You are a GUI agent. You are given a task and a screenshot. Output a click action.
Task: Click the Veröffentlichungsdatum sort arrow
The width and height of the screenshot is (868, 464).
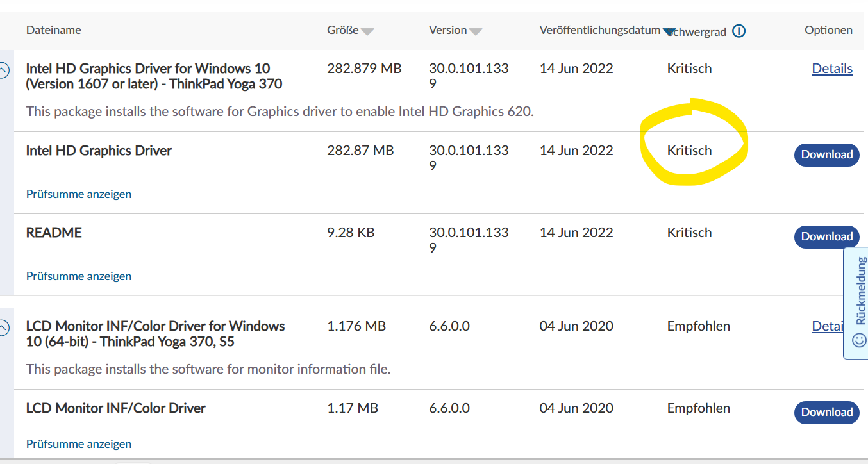tap(669, 31)
